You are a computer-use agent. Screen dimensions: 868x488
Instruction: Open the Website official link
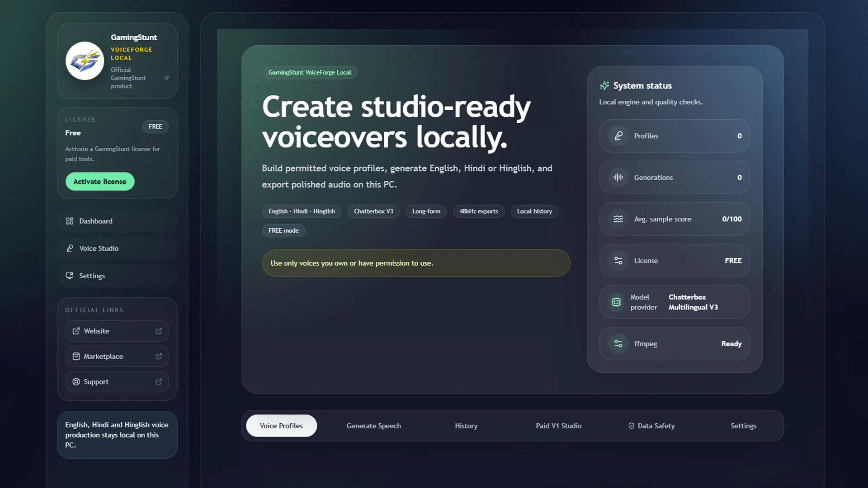pyautogui.click(x=117, y=331)
